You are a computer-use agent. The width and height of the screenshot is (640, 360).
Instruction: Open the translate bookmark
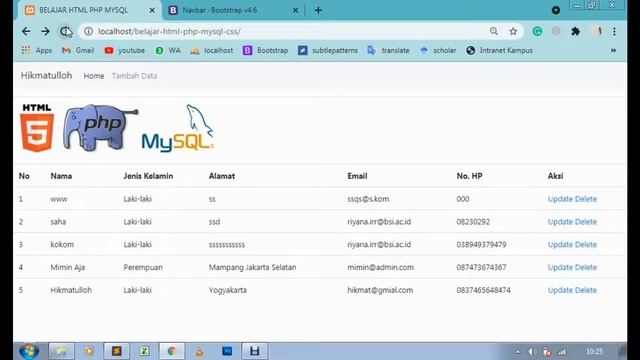[388, 51]
